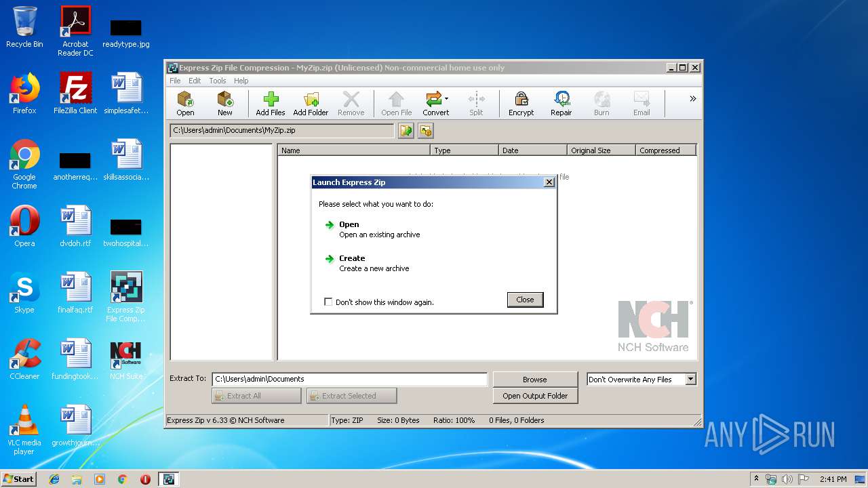This screenshot has width=868, height=488.
Task: Select the Convert toolbar icon
Action: (x=435, y=104)
